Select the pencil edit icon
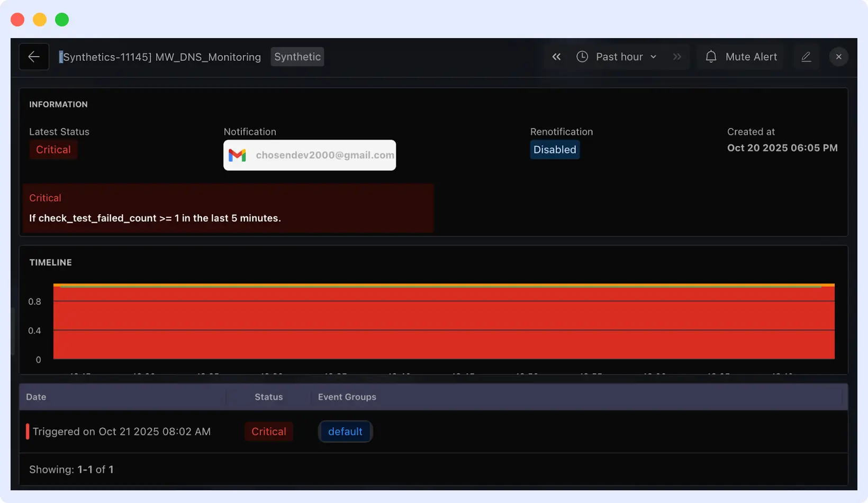868x503 pixels. coord(806,57)
